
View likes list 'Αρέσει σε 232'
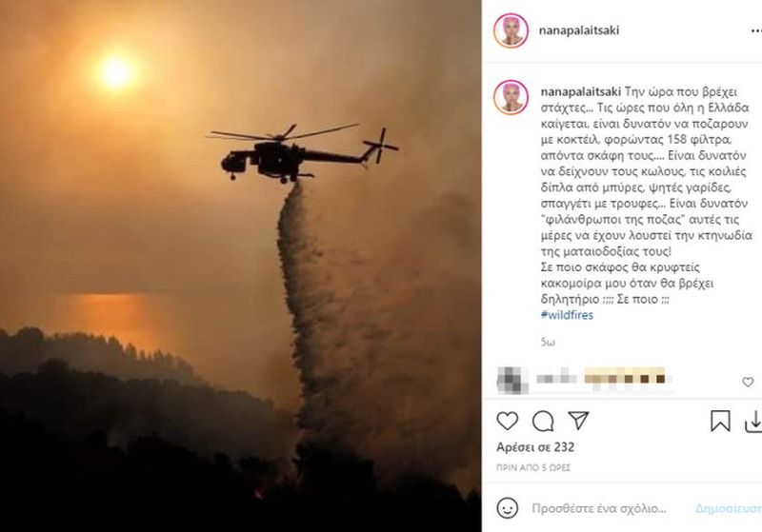pyautogui.click(x=535, y=447)
